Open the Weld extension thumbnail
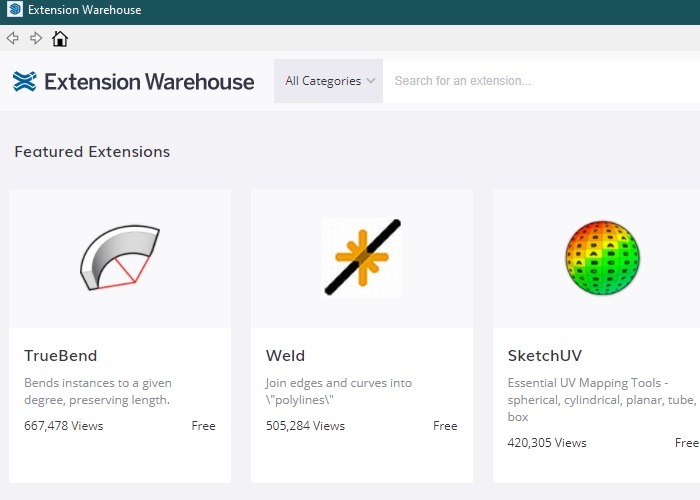Image resolution: width=700 pixels, height=500 pixels. [x=362, y=258]
